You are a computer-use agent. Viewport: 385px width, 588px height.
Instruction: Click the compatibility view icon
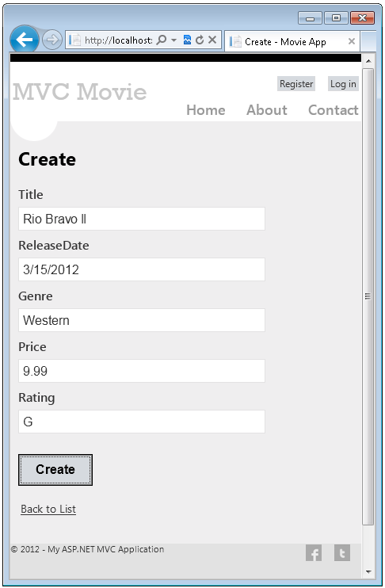point(187,40)
